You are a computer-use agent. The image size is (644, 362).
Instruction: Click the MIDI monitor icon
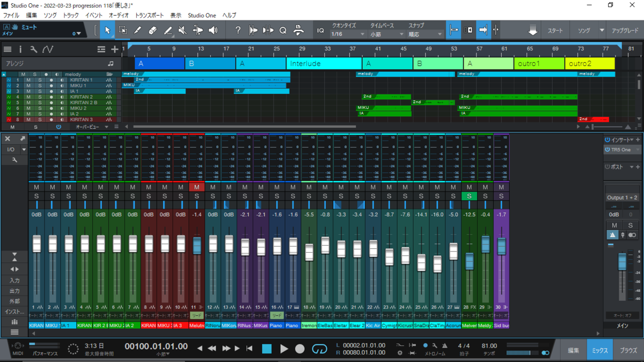coord(18,347)
